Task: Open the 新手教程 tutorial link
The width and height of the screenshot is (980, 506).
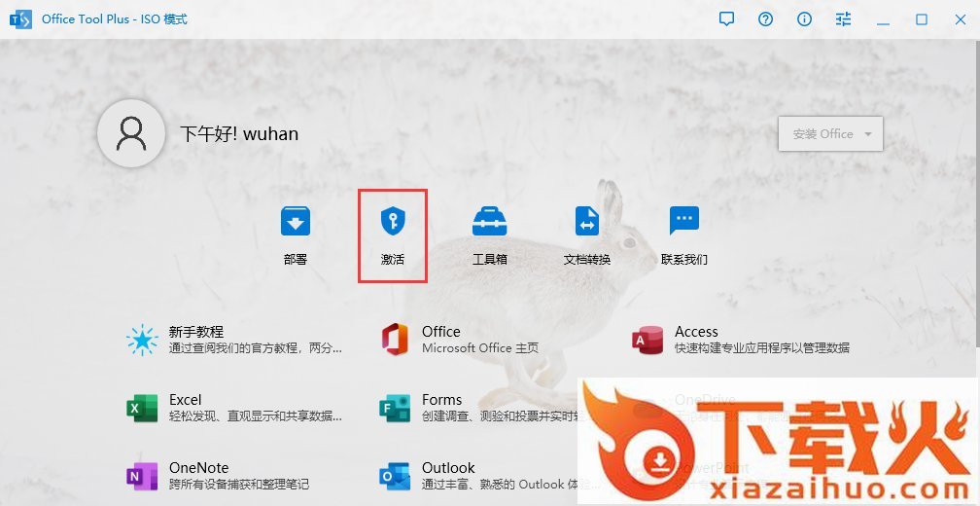Action: point(195,332)
